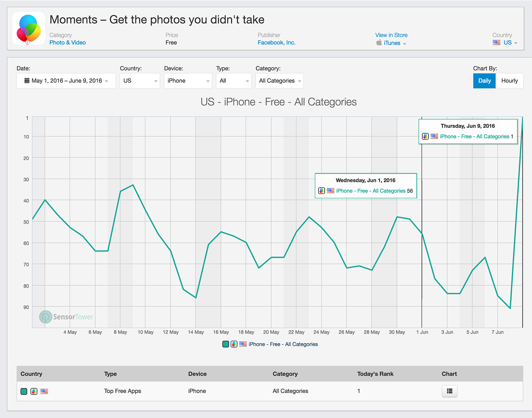The height and width of the screenshot is (418, 532).
Task: Click the Category column header in table
Action: pyautogui.click(x=285, y=374)
